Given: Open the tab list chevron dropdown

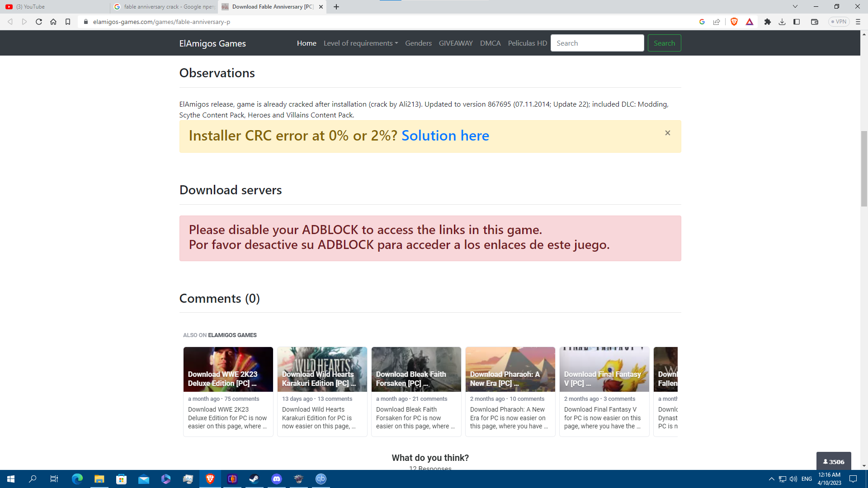Looking at the screenshot, I should click(x=794, y=7).
